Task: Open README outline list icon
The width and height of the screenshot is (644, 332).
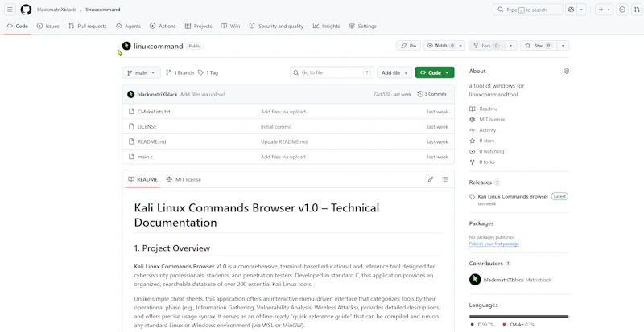Action: (444, 179)
